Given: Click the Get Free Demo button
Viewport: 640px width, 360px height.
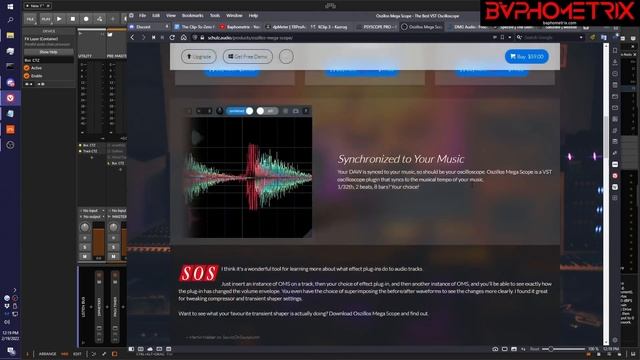Looking at the screenshot, I should pyautogui.click(x=248, y=57).
